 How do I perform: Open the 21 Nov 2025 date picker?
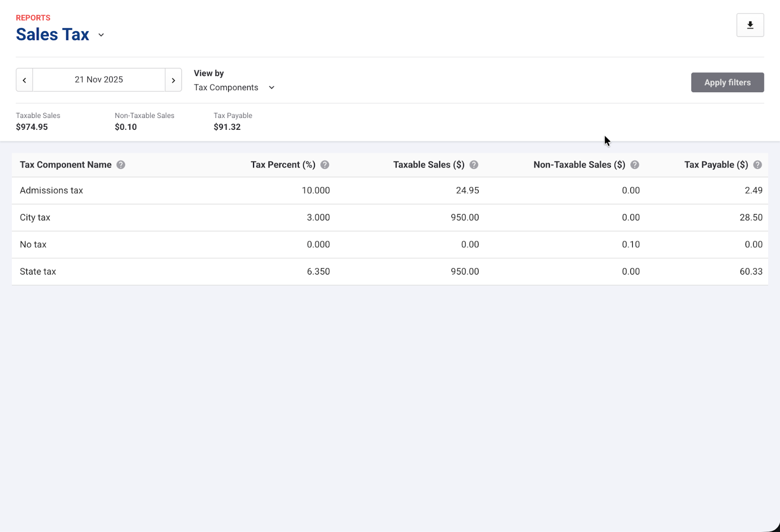(99, 80)
